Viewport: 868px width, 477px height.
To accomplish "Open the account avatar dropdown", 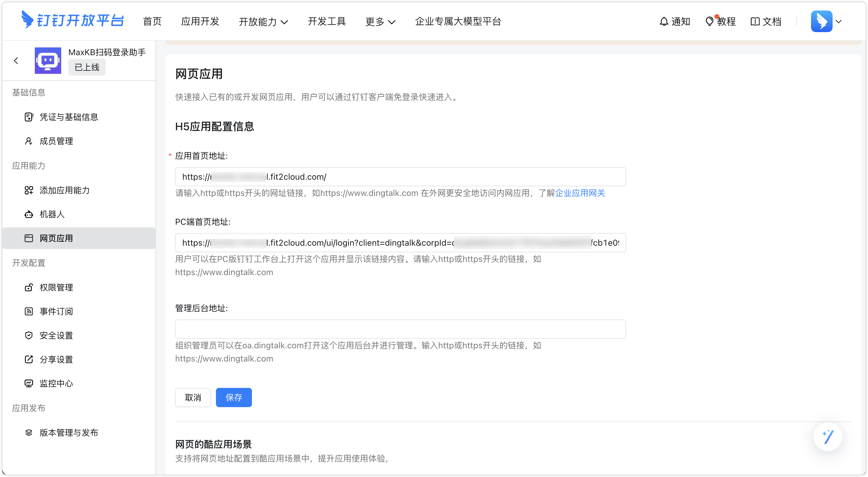I will [x=827, y=21].
